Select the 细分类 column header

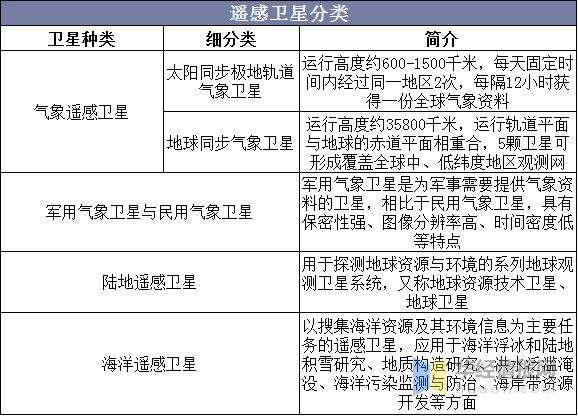click(231, 39)
